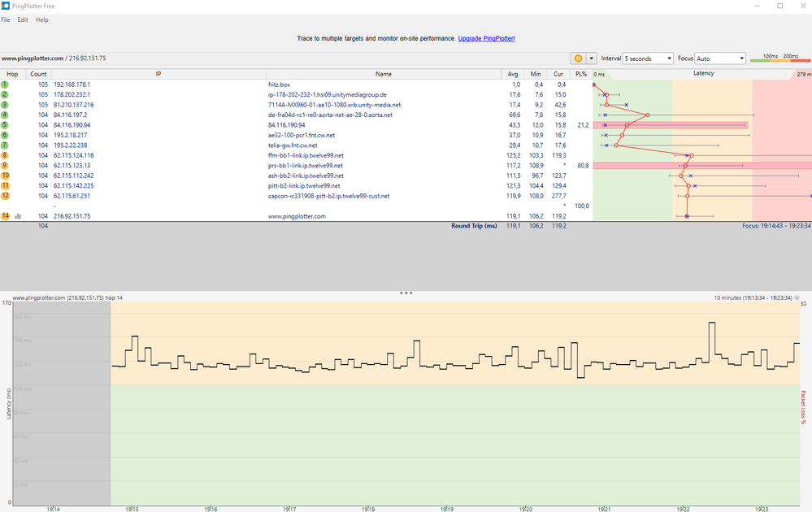The width and height of the screenshot is (812, 512).
Task: Minimize the PingPlotter window
Action: [757, 6]
